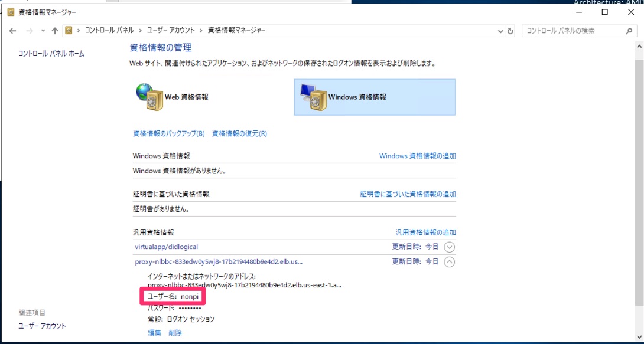Select 資格情報マネージャー breadcrumb
This screenshot has width=644, height=344.
pos(236,30)
